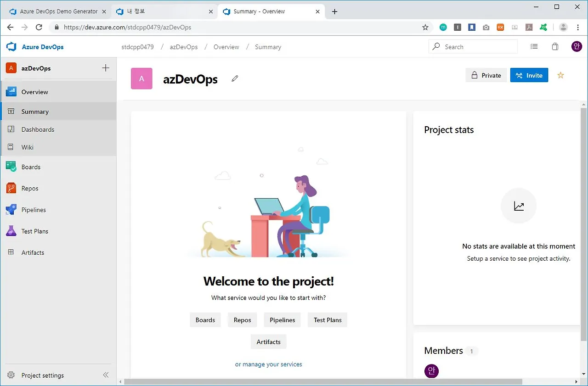Viewport: 588px width, 386px height.
Task: Select Repos from the left sidebar
Action: click(x=29, y=188)
